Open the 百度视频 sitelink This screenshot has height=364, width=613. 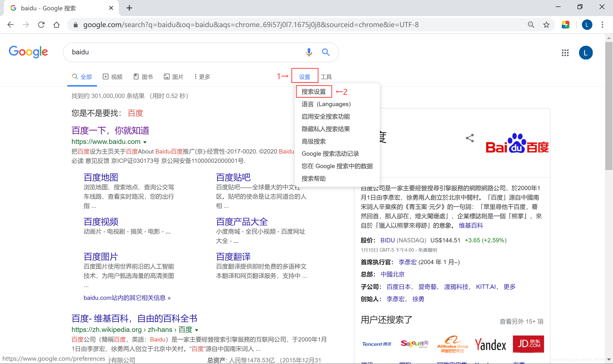coord(101,222)
